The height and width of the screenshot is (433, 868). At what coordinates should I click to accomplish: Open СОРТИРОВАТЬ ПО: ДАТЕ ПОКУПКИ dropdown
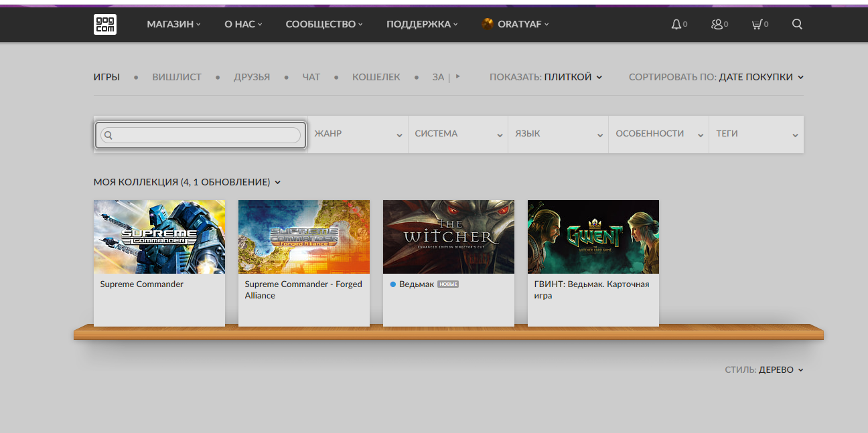[x=716, y=77]
